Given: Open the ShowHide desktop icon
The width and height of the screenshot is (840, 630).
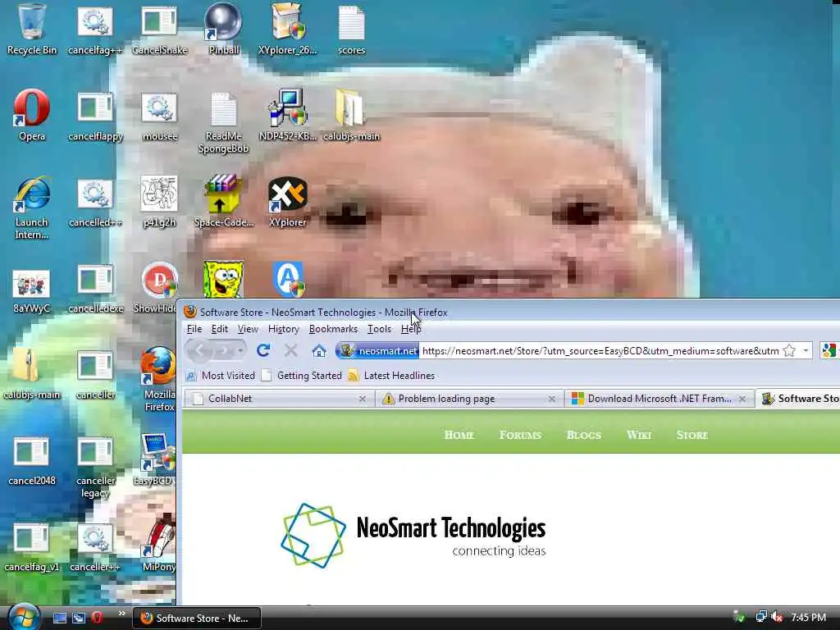Looking at the screenshot, I should coord(159,280).
